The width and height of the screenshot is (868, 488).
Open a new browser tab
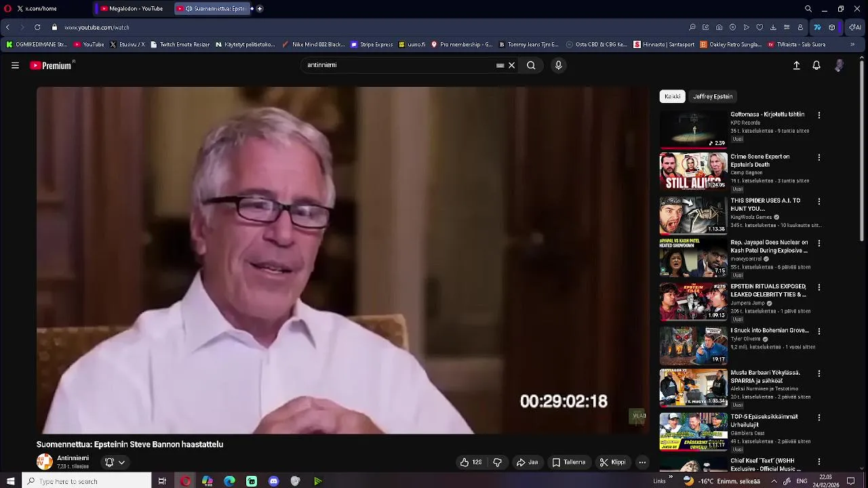click(x=260, y=9)
